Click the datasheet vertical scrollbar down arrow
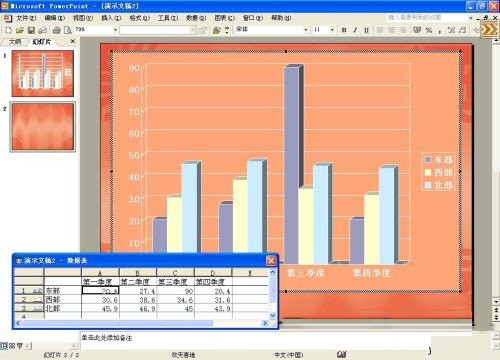The width and height of the screenshot is (500, 360). click(x=272, y=315)
